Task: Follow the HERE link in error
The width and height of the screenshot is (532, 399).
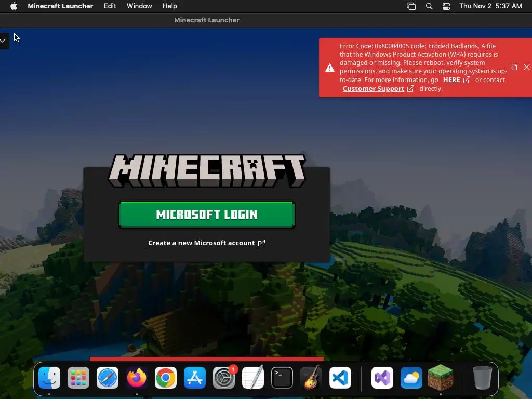Action: point(451,79)
